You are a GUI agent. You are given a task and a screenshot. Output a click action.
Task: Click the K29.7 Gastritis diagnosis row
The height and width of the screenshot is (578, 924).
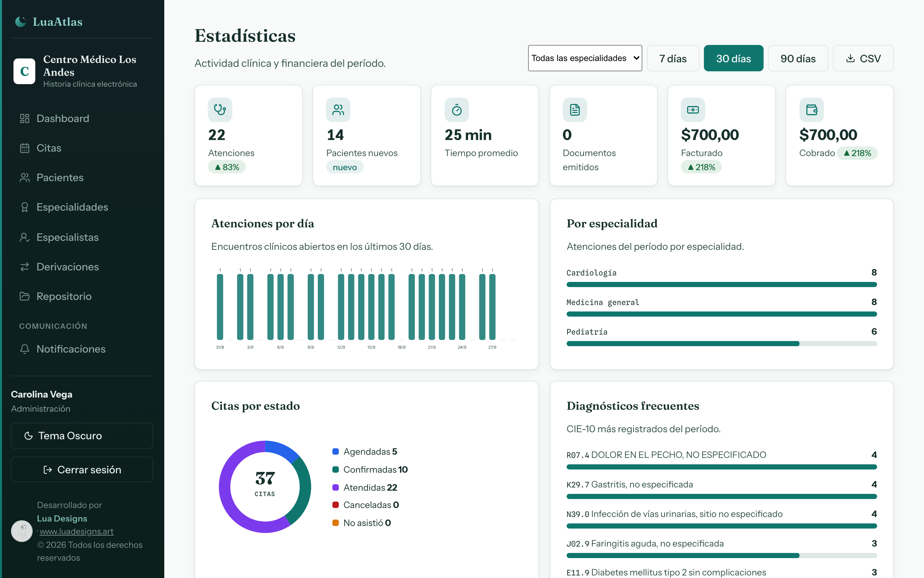(x=722, y=489)
